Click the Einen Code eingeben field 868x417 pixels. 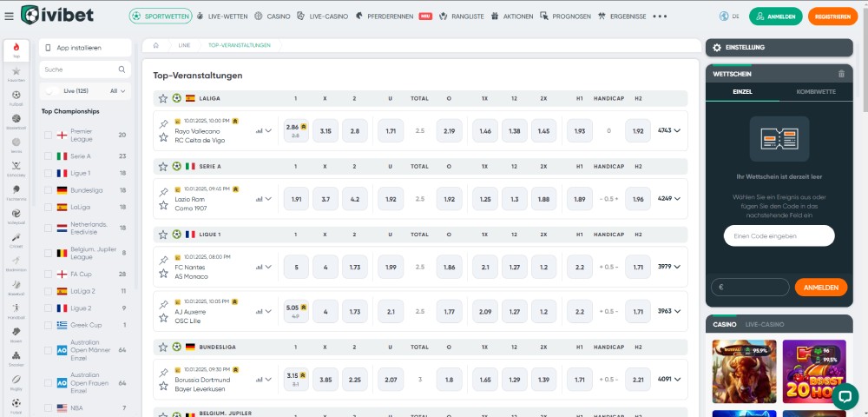coord(779,235)
